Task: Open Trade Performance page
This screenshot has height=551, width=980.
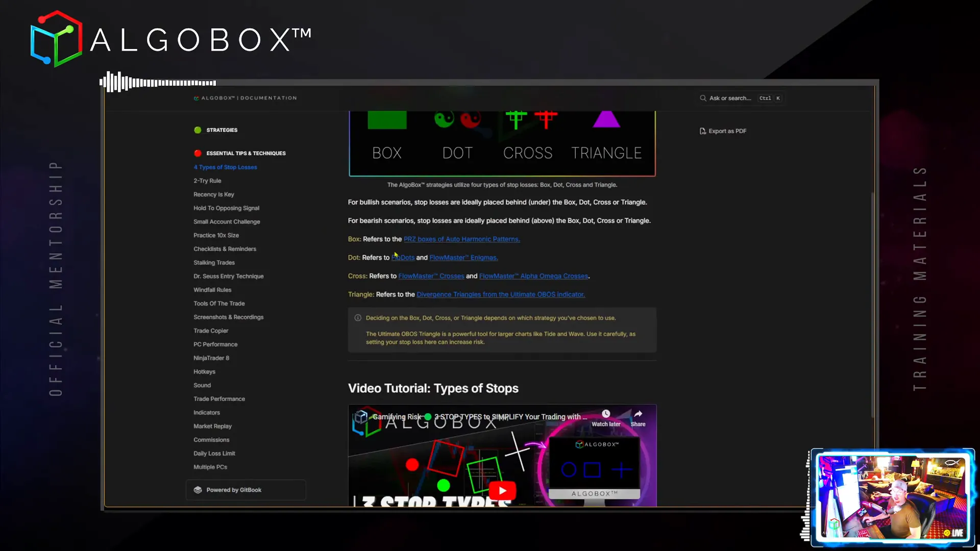Action: tap(219, 399)
